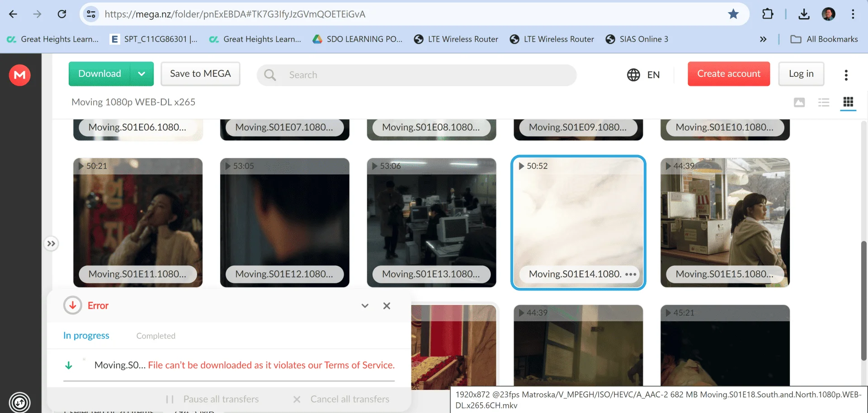The width and height of the screenshot is (868, 413).
Task: Open SDO LEARNING PO... bookmark
Action: (x=357, y=39)
